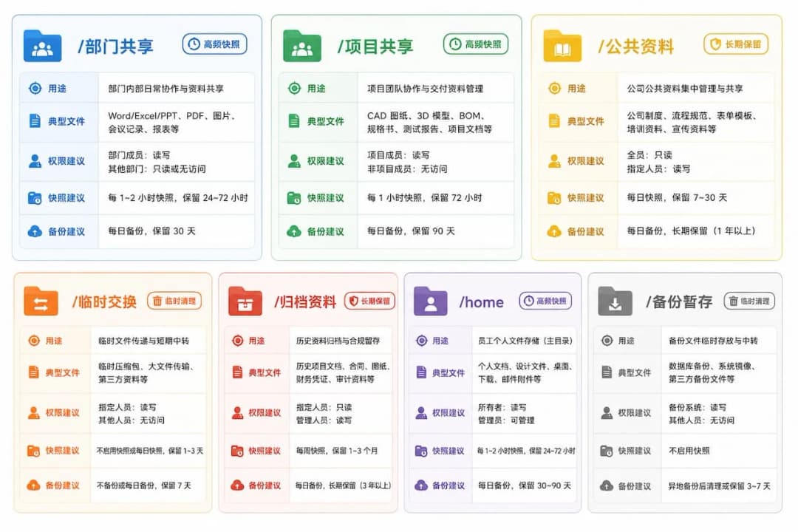Click the 用途 target icon in /部门共享
The height and width of the screenshot is (532, 798).
35,88
